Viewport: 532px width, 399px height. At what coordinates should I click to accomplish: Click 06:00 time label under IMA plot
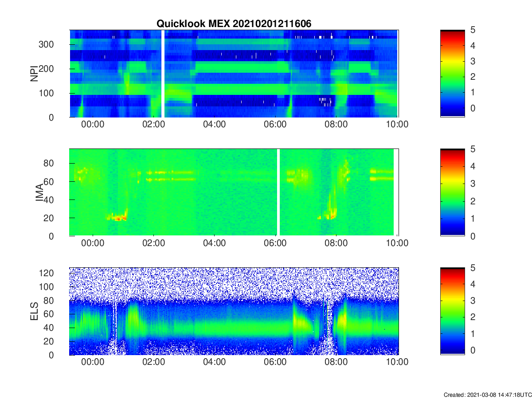(275, 243)
